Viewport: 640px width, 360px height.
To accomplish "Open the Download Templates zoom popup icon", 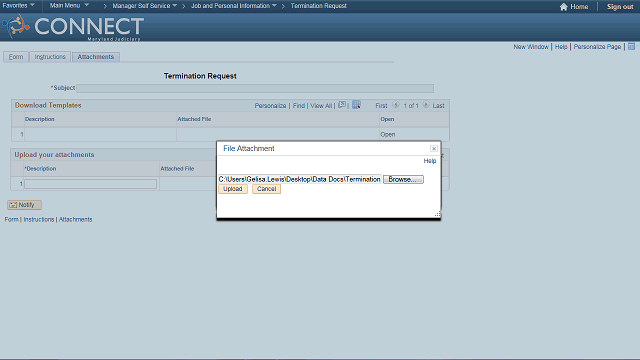I will (x=342, y=105).
